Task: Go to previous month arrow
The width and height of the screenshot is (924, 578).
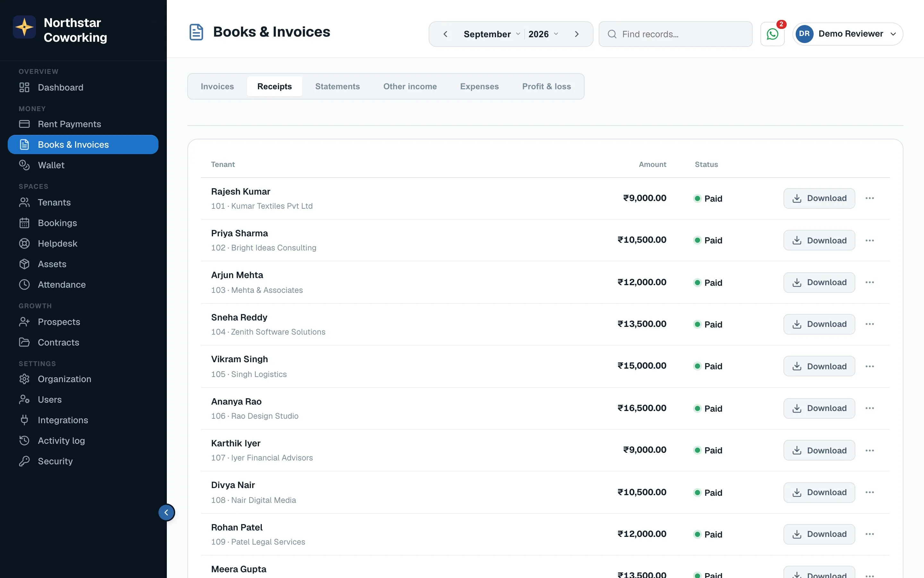Action: (x=445, y=34)
